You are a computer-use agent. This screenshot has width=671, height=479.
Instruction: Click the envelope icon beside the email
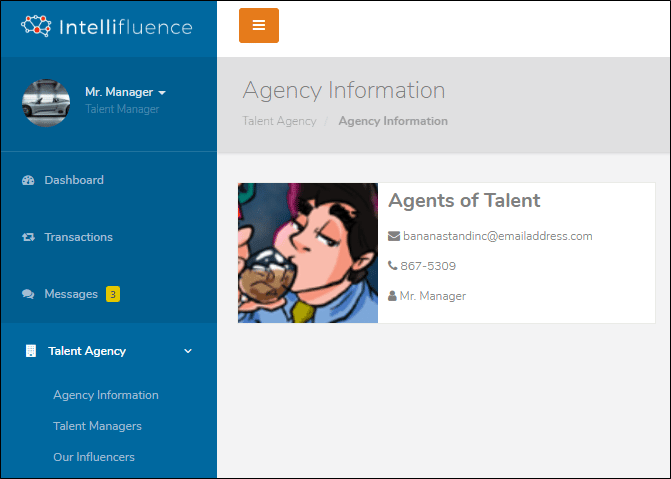(394, 236)
